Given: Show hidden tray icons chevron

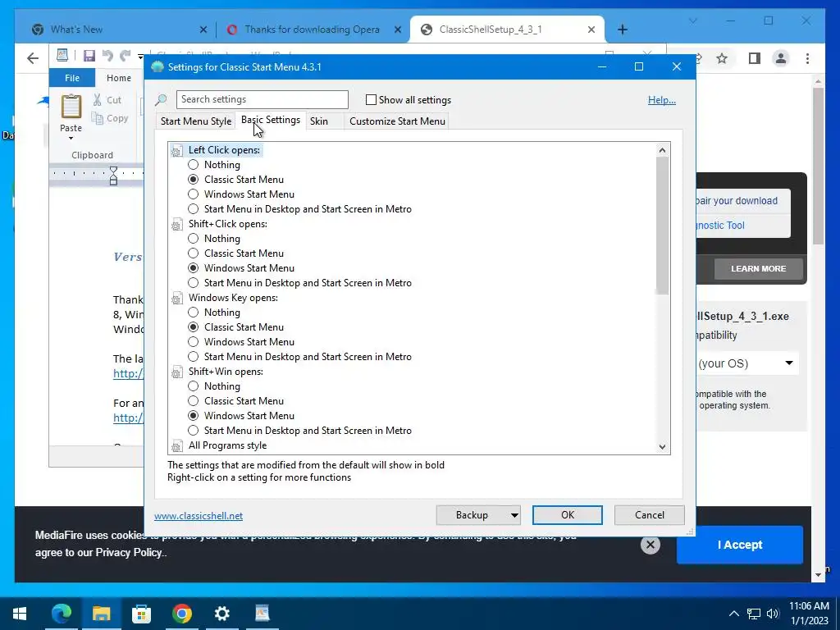Looking at the screenshot, I should pos(734,614).
